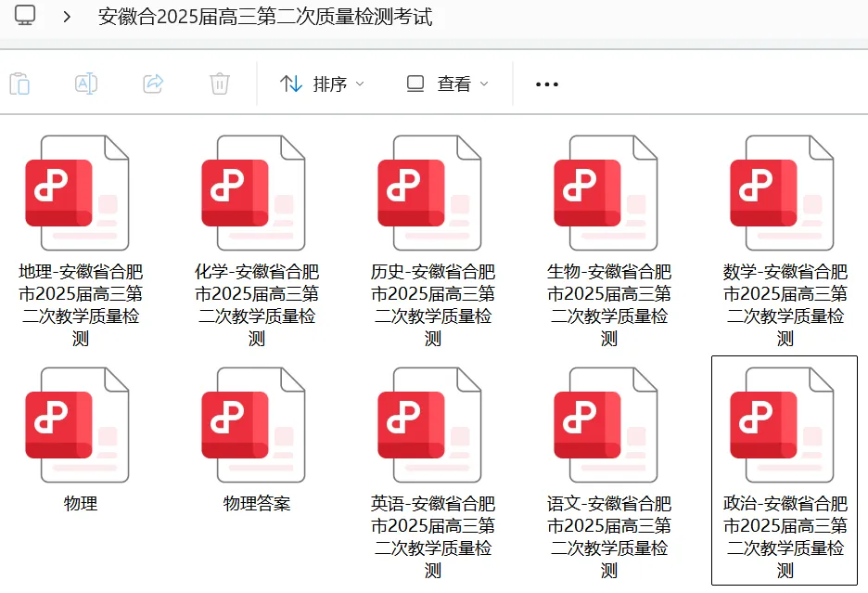Image resolution: width=868 pixels, height=593 pixels.
Task: Select the 物理 PDF file icon
Action: (78, 425)
